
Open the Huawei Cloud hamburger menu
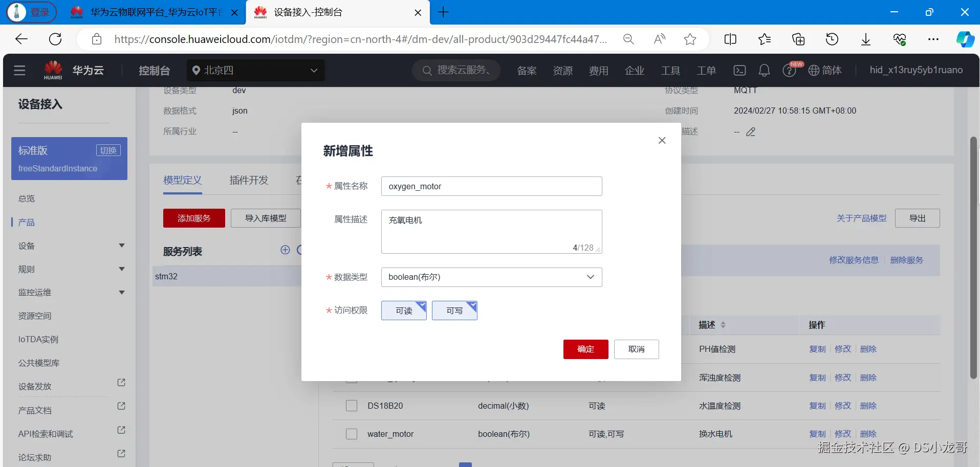pos(19,71)
